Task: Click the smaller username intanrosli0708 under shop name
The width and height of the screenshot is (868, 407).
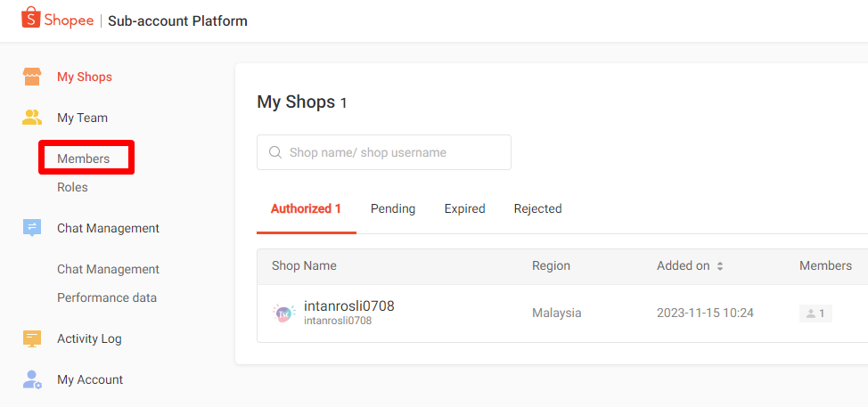Action: pos(338,321)
